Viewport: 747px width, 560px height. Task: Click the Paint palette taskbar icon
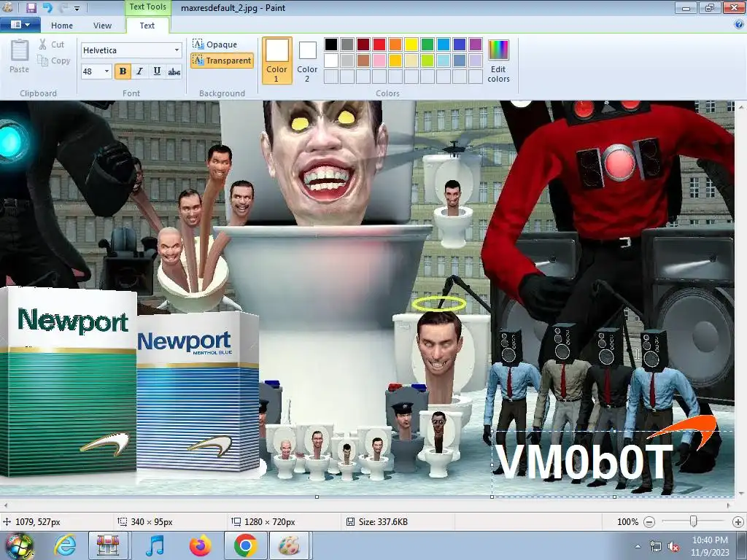pos(289,545)
